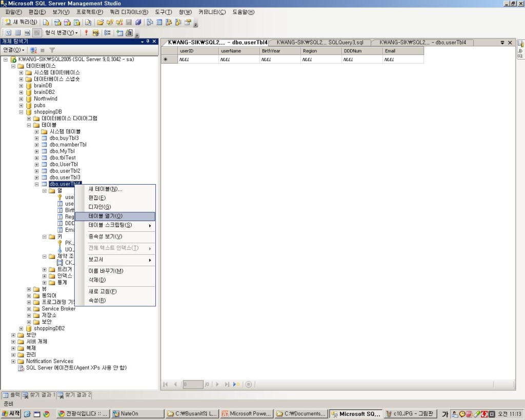Select 이름 바꾸기(M) in context menu

pyautogui.click(x=115, y=271)
